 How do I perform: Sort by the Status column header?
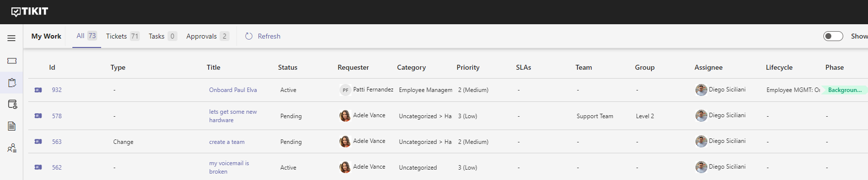point(288,67)
